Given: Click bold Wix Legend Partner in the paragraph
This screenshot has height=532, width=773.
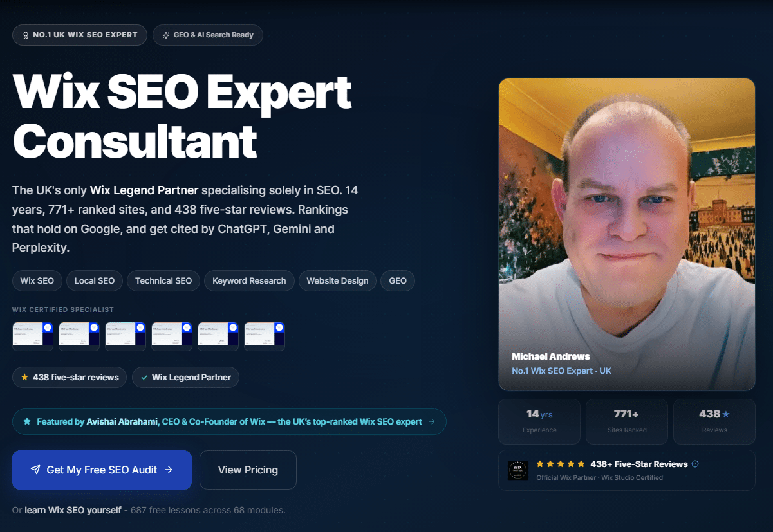Looking at the screenshot, I should click(x=144, y=190).
